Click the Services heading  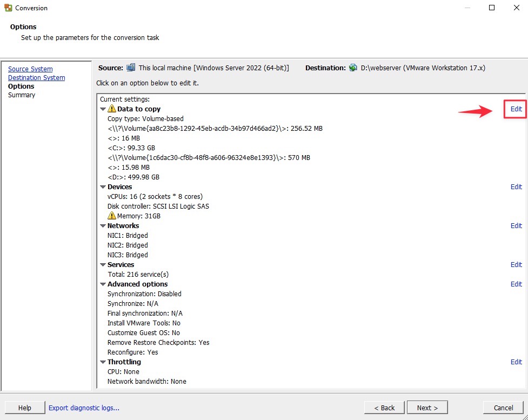pyautogui.click(x=121, y=264)
